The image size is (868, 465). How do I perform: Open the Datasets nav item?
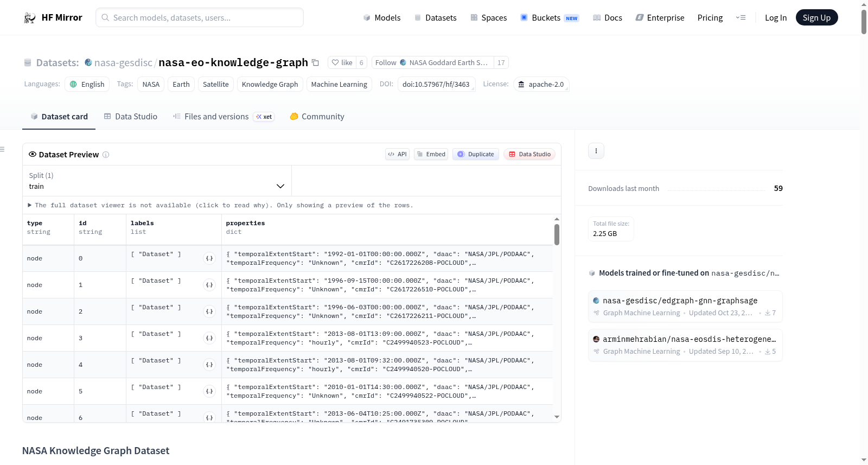pyautogui.click(x=435, y=17)
